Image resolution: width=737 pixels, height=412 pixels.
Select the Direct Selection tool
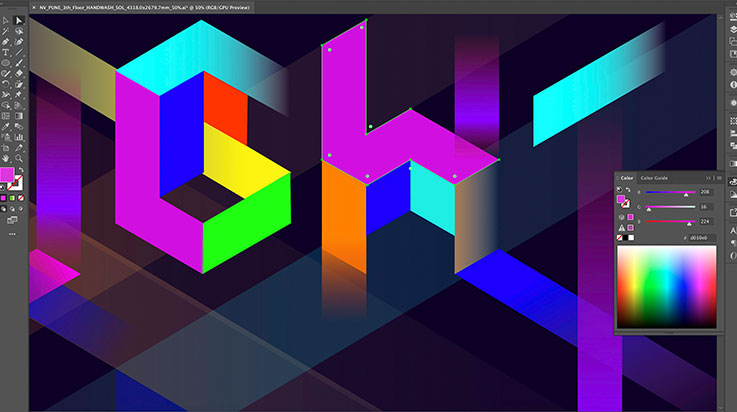pos(19,21)
